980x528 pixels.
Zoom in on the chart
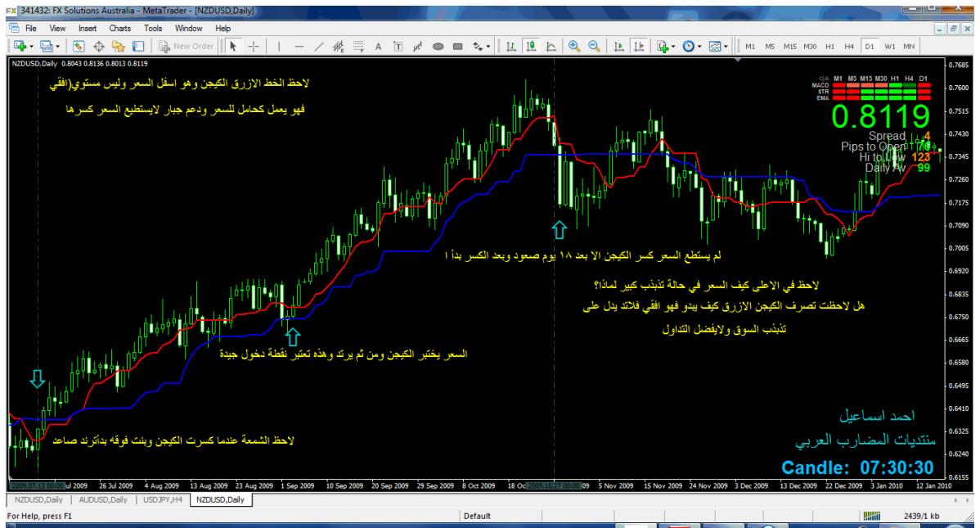[x=573, y=47]
